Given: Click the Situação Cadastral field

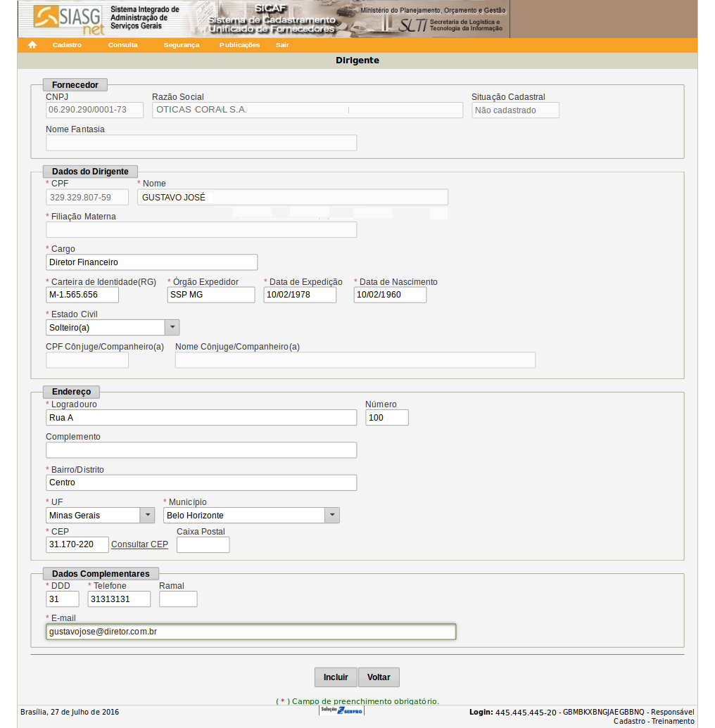Looking at the screenshot, I should (515, 110).
